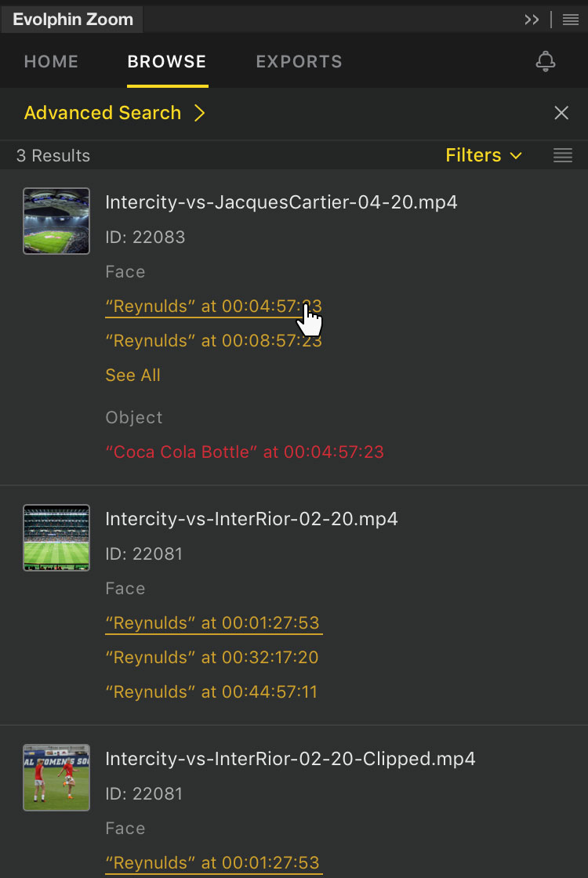Viewport: 588px width, 878px height.
Task: Expand the Advanced Search chevron
Action: (x=200, y=113)
